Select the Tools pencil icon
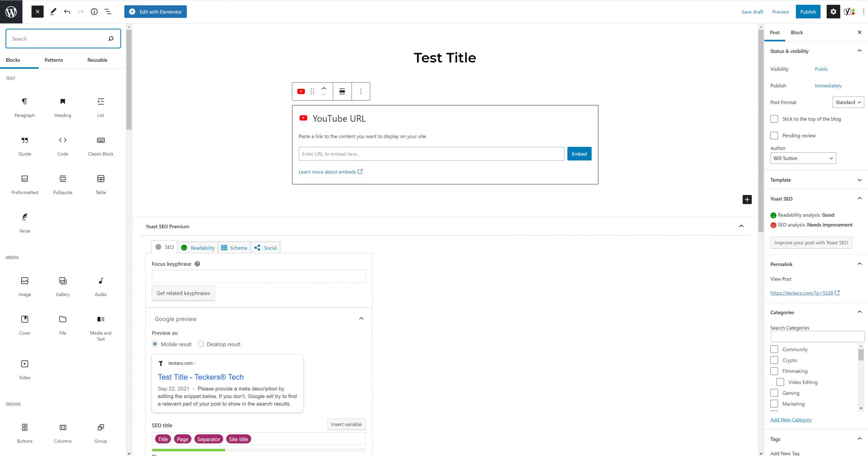 coord(53,12)
